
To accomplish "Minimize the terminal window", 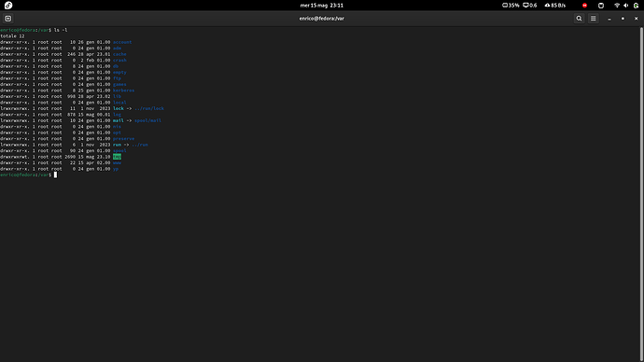I will coord(609,19).
